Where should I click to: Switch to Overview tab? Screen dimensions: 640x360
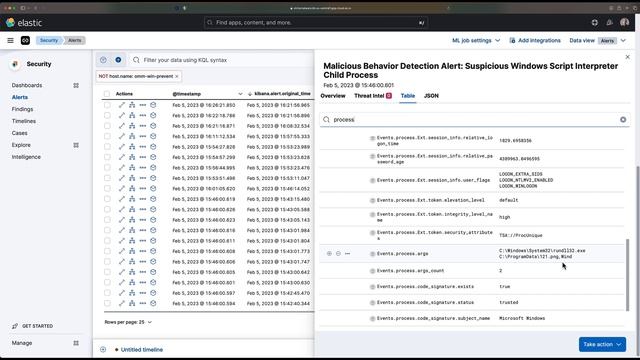(x=333, y=96)
